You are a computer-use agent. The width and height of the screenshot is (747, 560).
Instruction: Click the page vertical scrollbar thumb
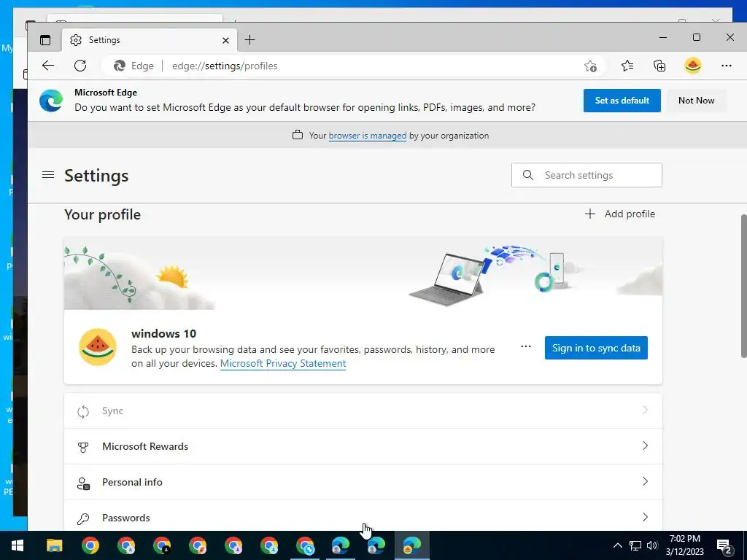coord(743,286)
